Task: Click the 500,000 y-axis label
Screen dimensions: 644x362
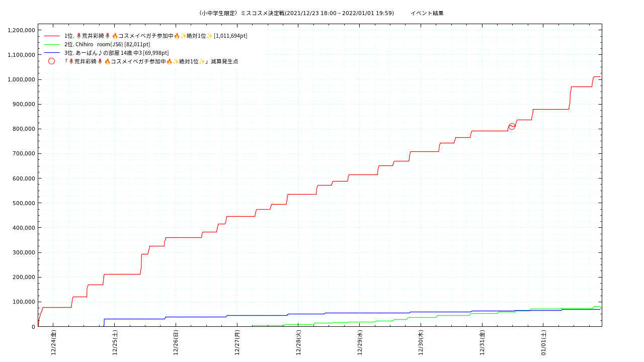Action: pos(23,203)
